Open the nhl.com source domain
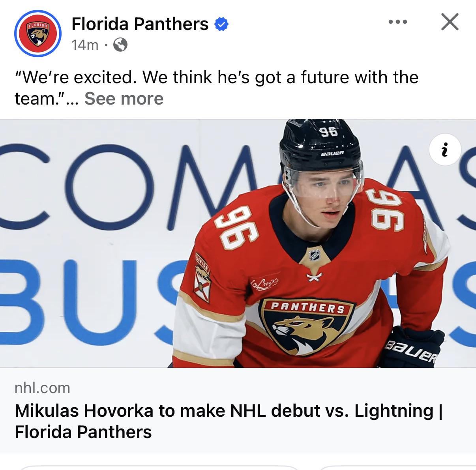476x470 pixels. [x=42, y=388]
